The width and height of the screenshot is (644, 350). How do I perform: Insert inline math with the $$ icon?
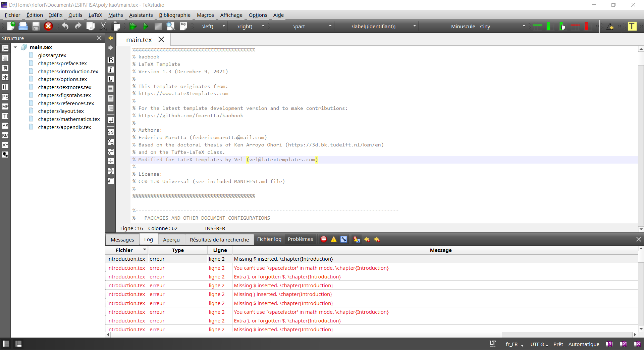click(x=110, y=132)
